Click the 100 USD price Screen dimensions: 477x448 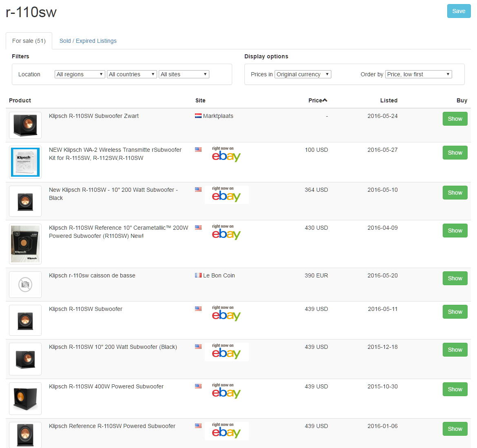click(x=316, y=150)
